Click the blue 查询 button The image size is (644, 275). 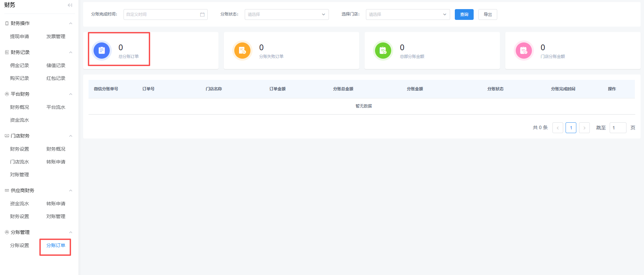(x=464, y=14)
